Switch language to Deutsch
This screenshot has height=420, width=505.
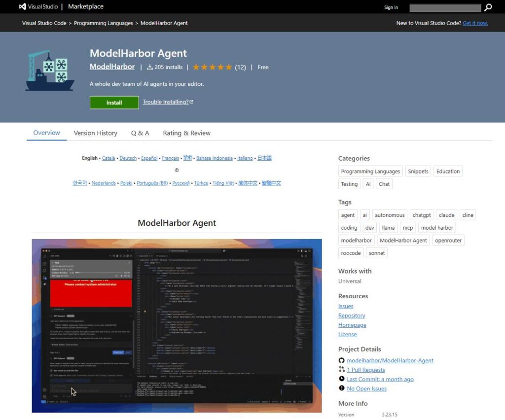(x=128, y=158)
